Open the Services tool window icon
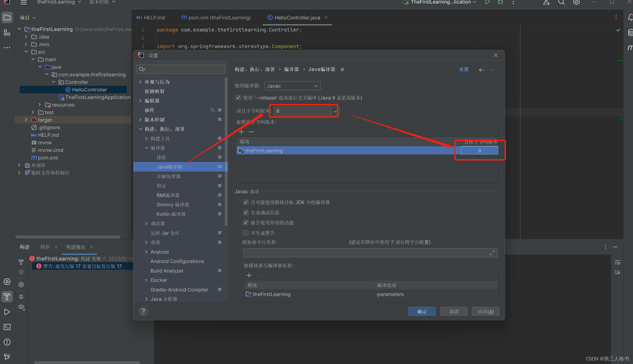The image size is (633, 364). [7, 282]
